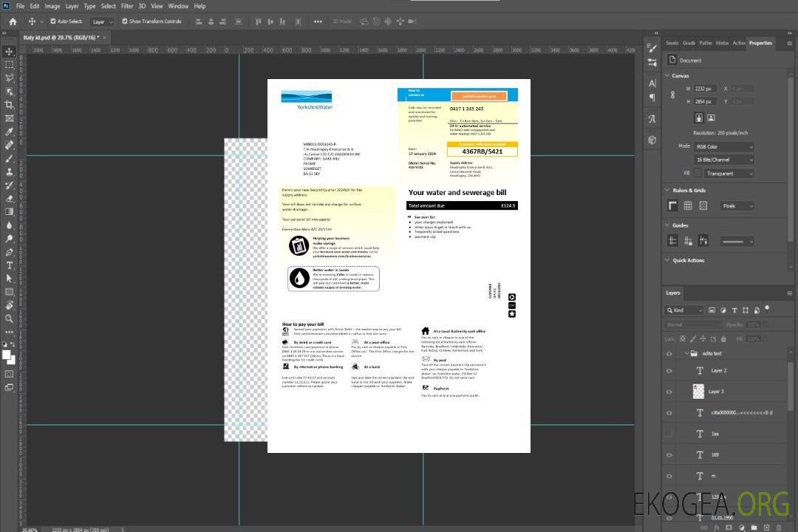Pick the Rectangular Marquee tool
Image resolution: width=798 pixels, height=532 pixels.
coord(10,64)
